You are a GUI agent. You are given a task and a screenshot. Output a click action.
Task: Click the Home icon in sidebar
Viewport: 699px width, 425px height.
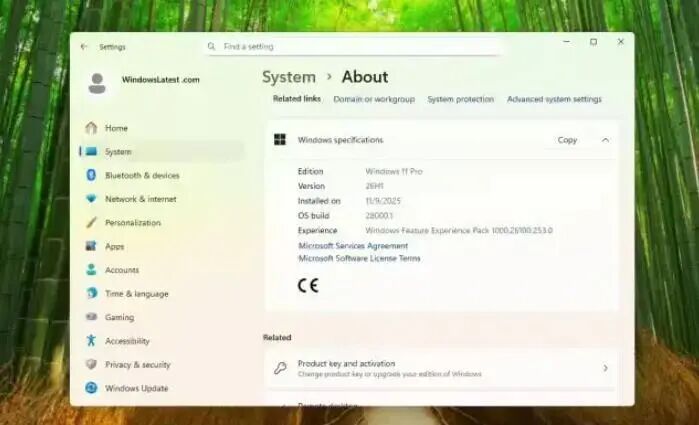tap(92, 128)
